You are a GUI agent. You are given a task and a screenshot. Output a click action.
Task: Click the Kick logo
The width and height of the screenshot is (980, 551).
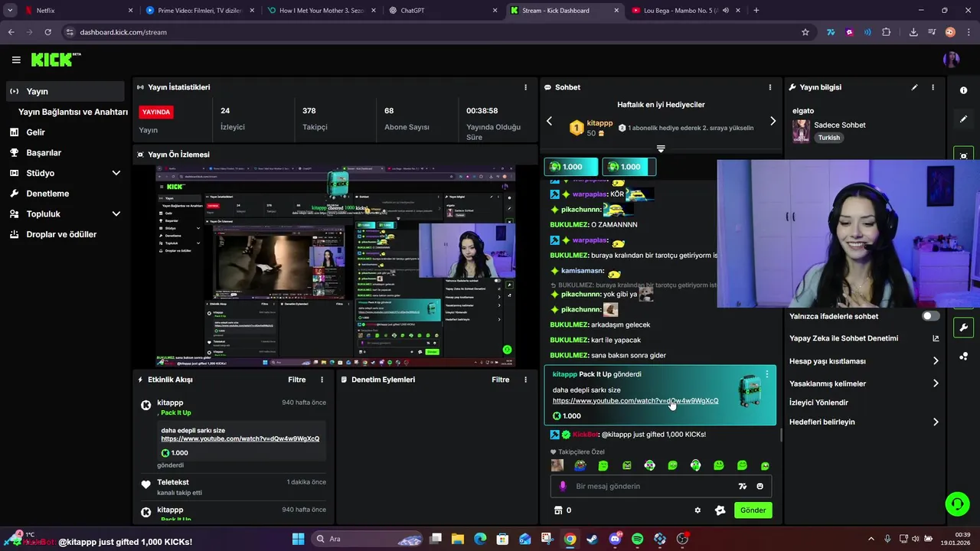coord(56,60)
